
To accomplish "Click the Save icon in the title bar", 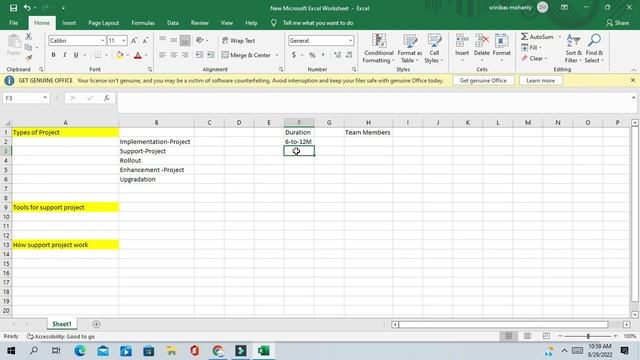I will click(x=13, y=8).
